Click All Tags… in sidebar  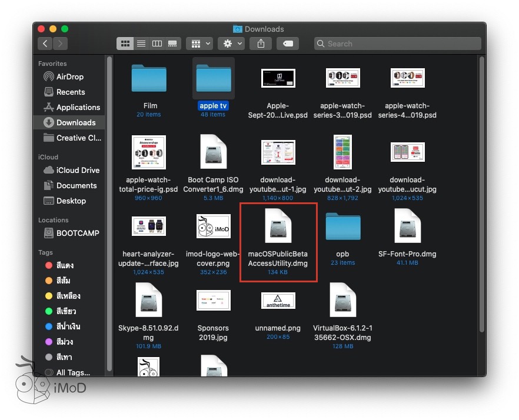point(73,372)
